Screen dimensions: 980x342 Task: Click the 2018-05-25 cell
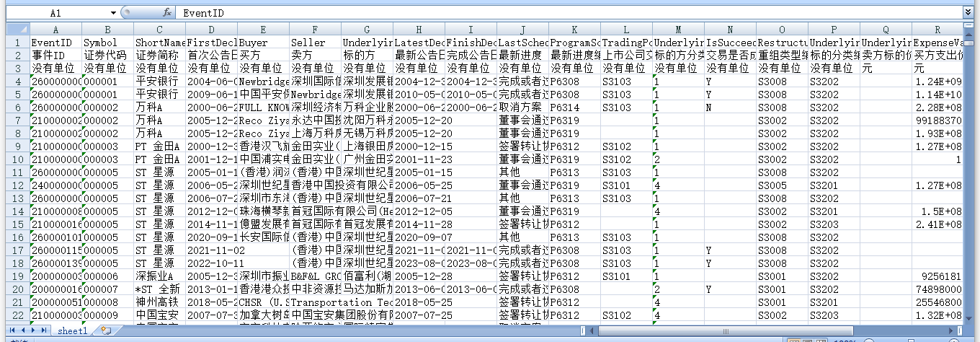419,302
